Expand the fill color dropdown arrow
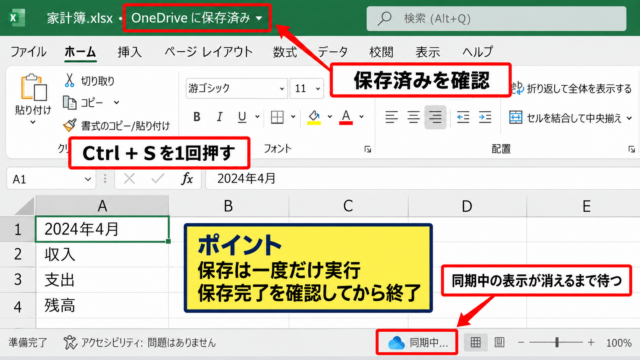Viewport: 640px width, 360px height. [330, 117]
